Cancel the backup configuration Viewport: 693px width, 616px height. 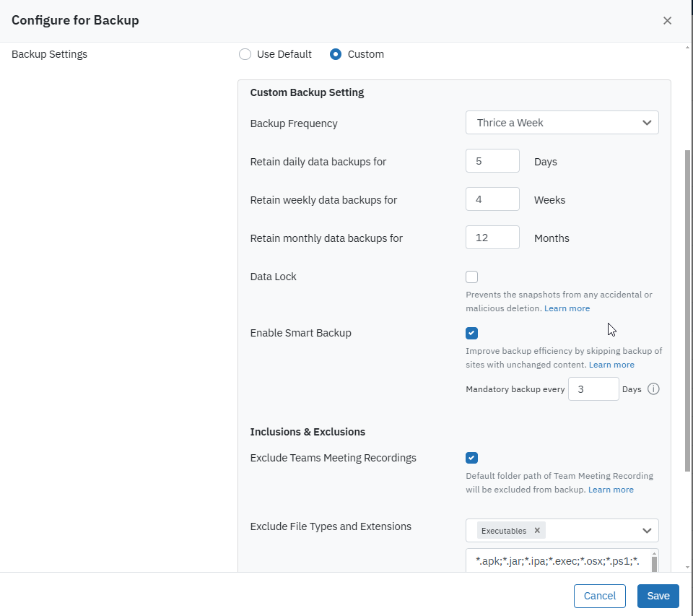(x=599, y=596)
